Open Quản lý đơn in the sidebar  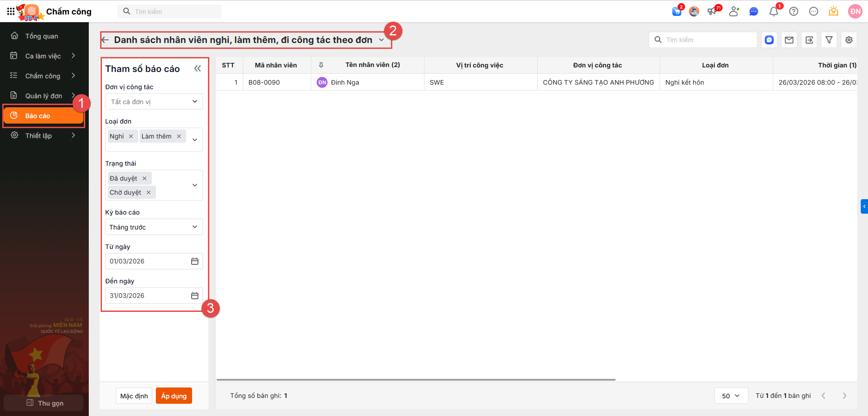44,96
